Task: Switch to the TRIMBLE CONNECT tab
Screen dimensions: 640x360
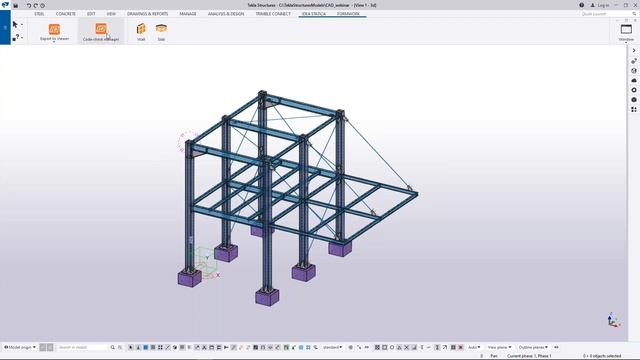Action: (273, 14)
